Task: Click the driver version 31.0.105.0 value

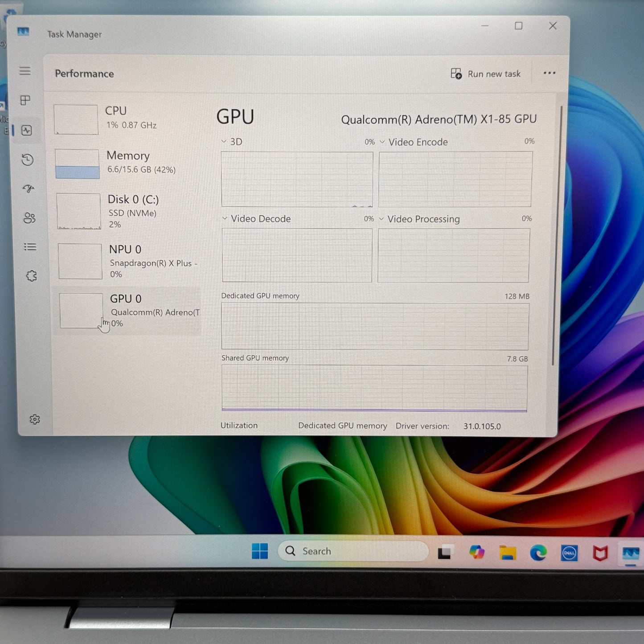Action: coord(482,426)
